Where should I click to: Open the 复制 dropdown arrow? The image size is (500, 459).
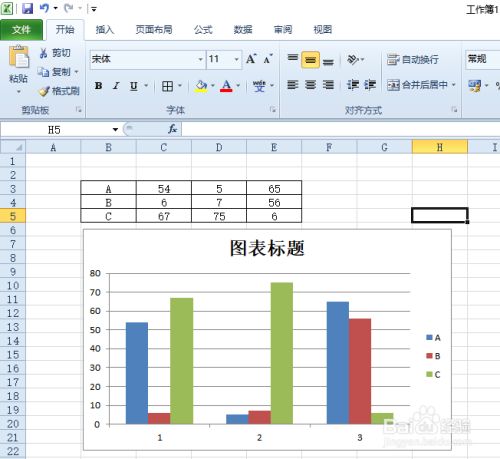click(77, 72)
